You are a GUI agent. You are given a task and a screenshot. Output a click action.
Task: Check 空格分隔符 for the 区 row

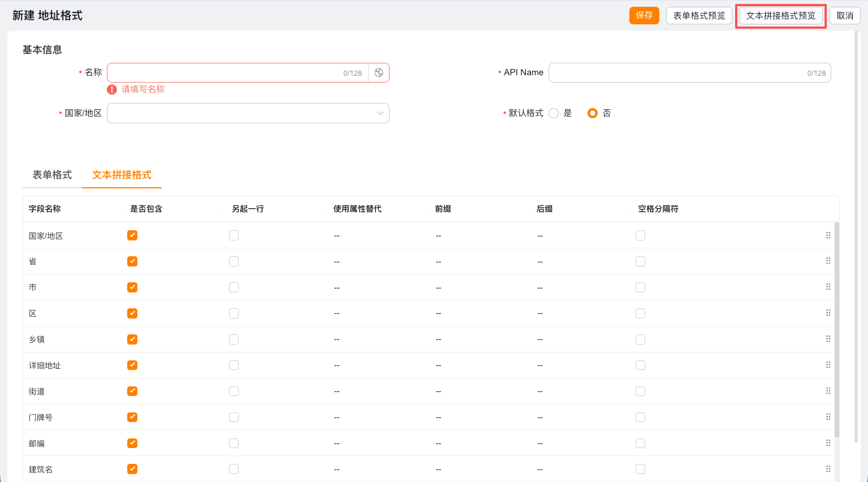tap(640, 313)
